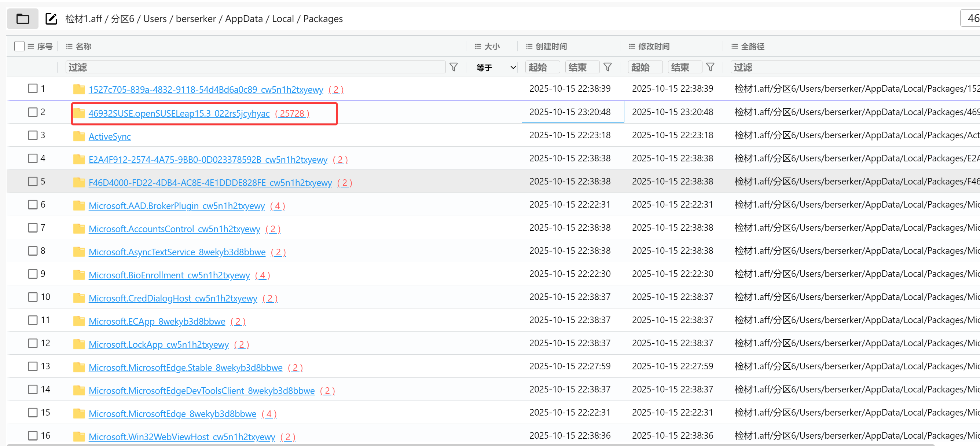Image resolution: width=980 pixels, height=446 pixels.
Task: Check the checkbox for row 2
Action: [33, 112]
